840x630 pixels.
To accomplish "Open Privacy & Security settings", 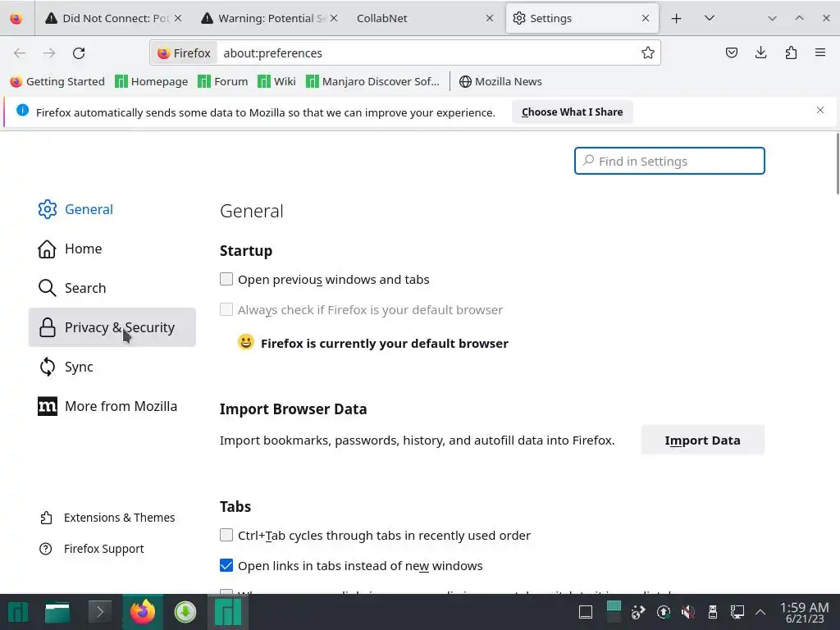I will pos(112,327).
